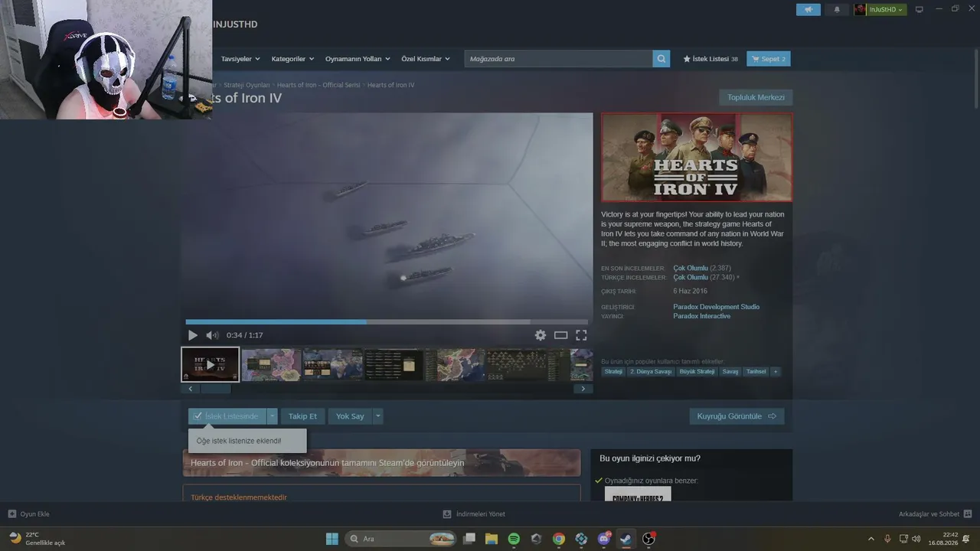The height and width of the screenshot is (551, 980).
Task: Enter fullscreen for the trailer
Action: click(x=581, y=335)
